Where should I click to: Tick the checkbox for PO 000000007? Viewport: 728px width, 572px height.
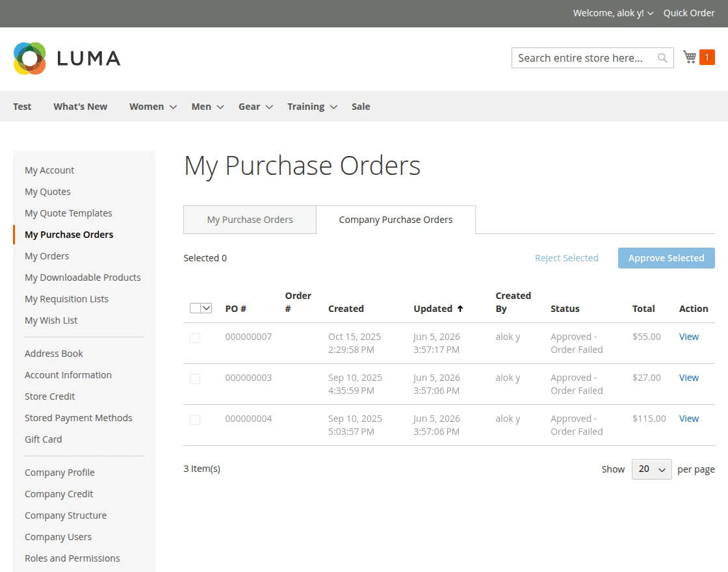195,338
